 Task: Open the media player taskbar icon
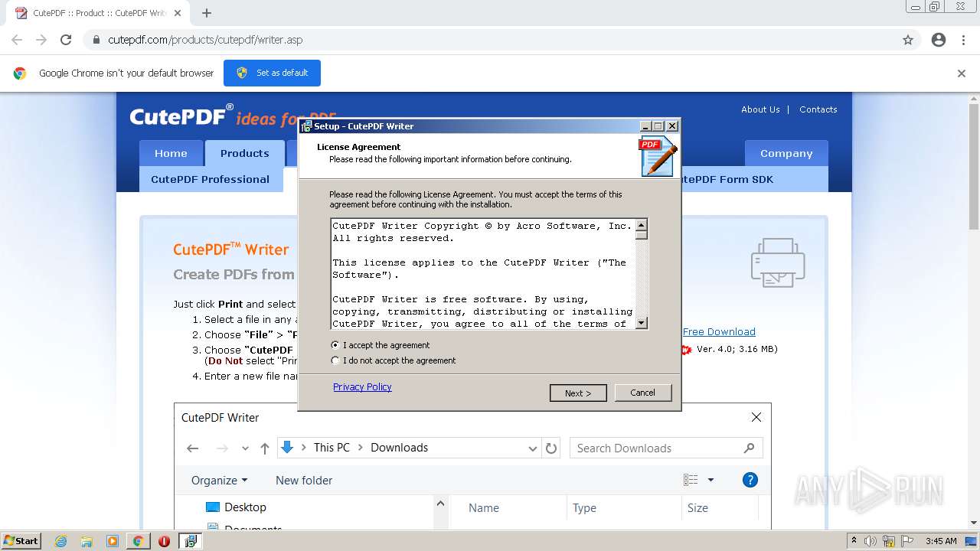point(113,541)
